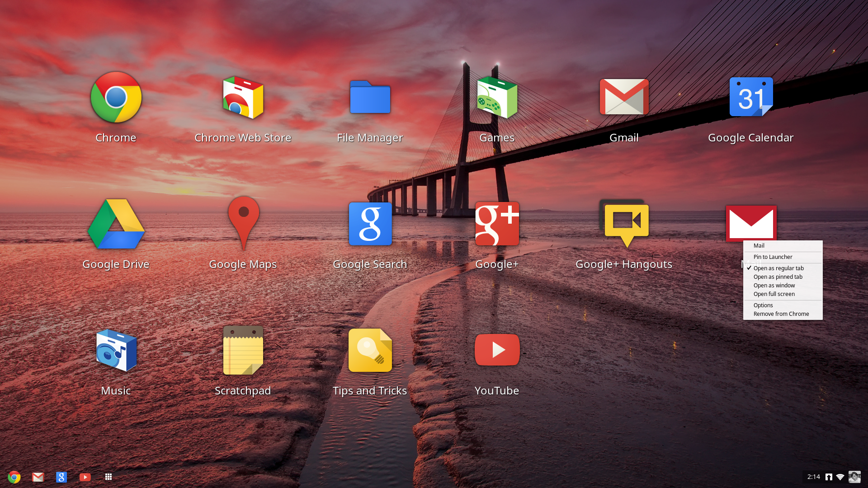Open the Chrome Web Store app
The width and height of the screenshot is (868, 488).
click(x=243, y=98)
